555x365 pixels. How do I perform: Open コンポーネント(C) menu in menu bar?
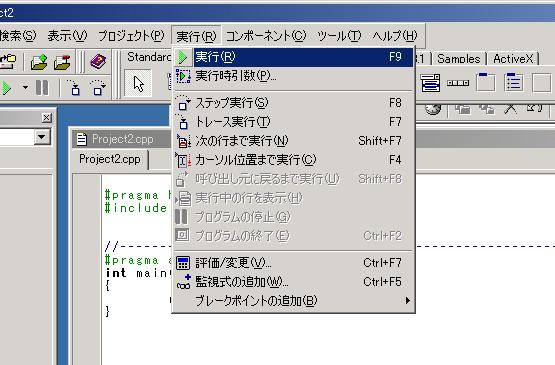click(266, 36)
